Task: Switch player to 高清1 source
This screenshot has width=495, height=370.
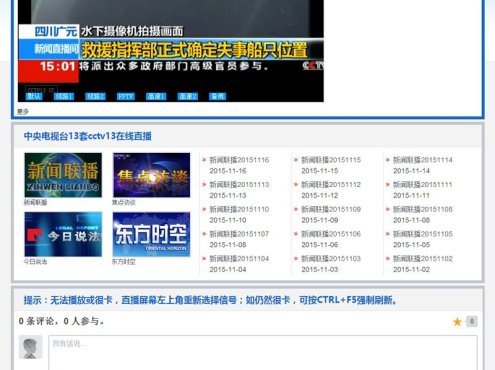Action: pos(156,96)
